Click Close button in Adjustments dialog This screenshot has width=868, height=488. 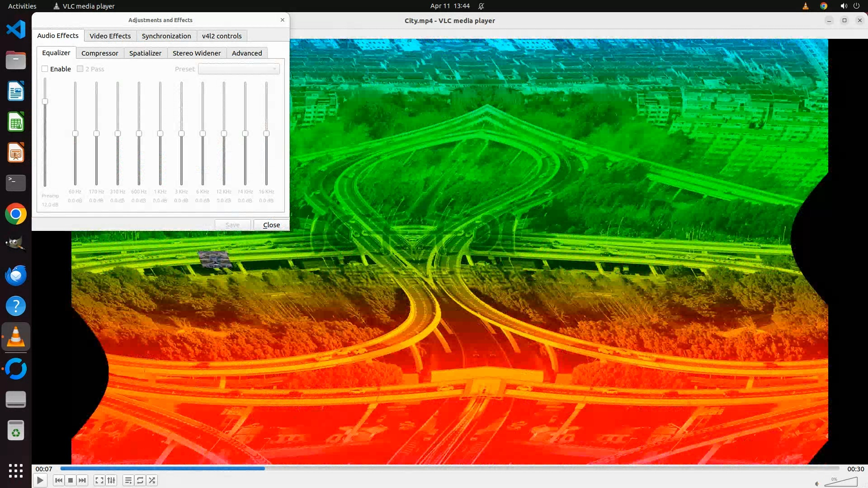pos(271,225)
